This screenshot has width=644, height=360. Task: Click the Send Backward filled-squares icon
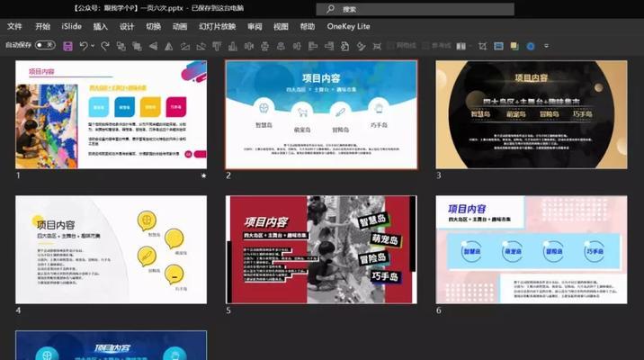(137, 46)
